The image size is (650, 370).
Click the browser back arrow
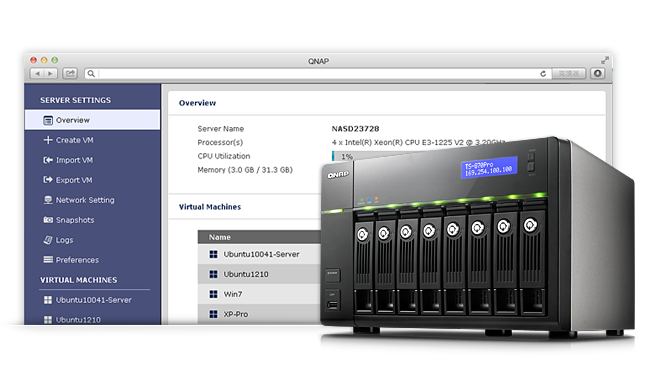tap(38, 73)
